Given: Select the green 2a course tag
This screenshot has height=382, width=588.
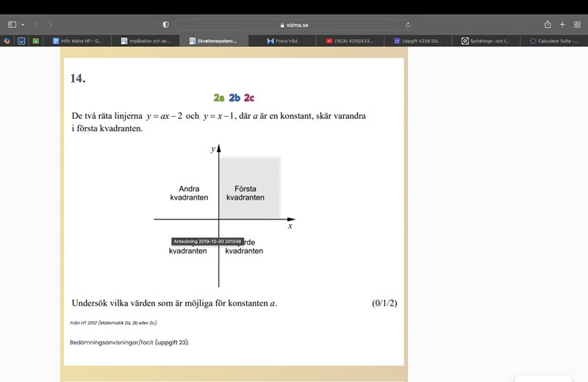Looking at the screenshot, I should pos(219,98).
